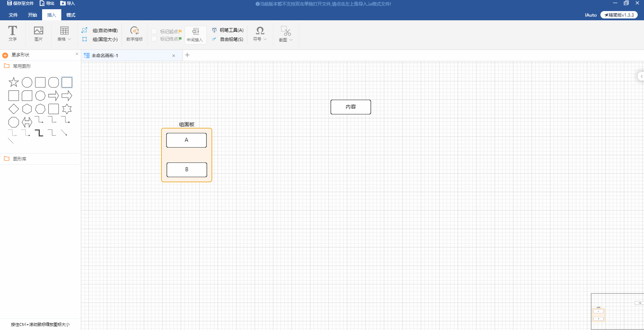Pick the hexagon shape
This screenshot has width=644, height=330.
coord(27,109)
